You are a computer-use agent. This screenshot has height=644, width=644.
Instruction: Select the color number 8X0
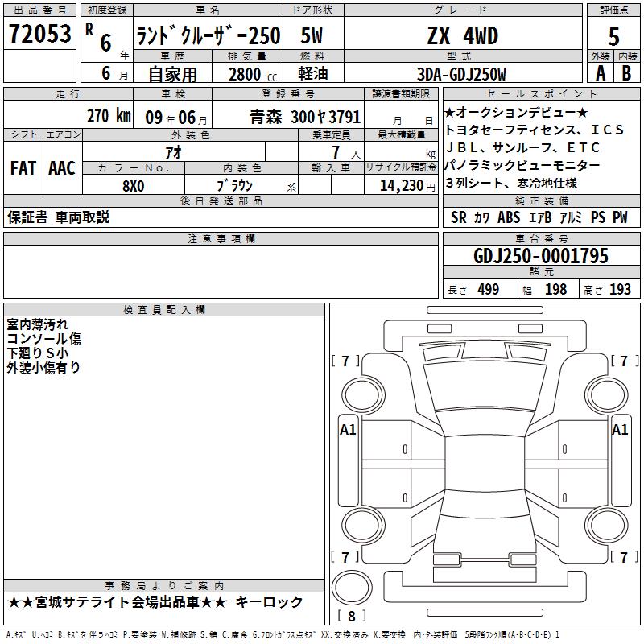pos(134,186)
